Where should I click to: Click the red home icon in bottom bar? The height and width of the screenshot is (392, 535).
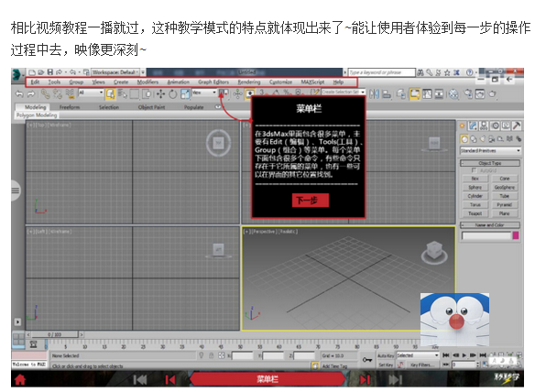pos(20,379)
